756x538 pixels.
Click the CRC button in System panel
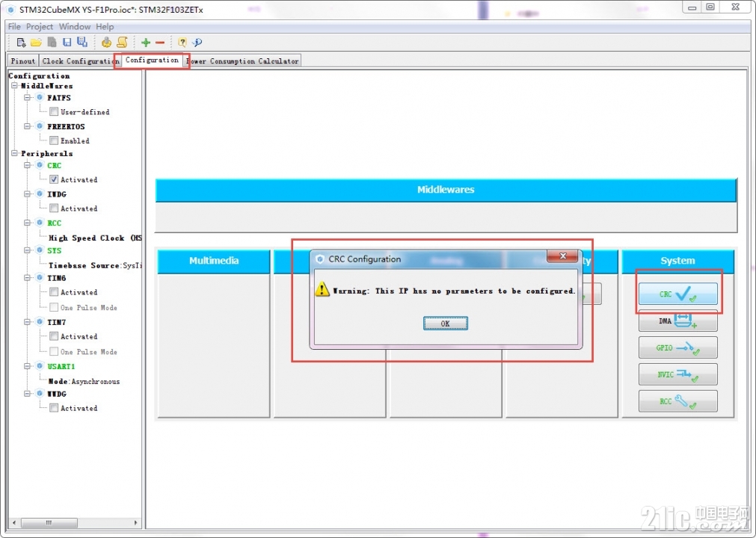[x=678, y=294]
